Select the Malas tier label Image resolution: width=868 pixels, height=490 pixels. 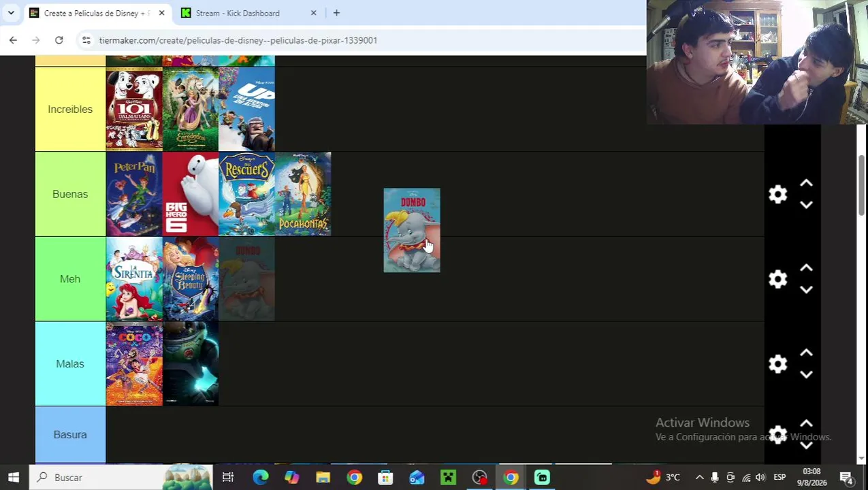70,363
